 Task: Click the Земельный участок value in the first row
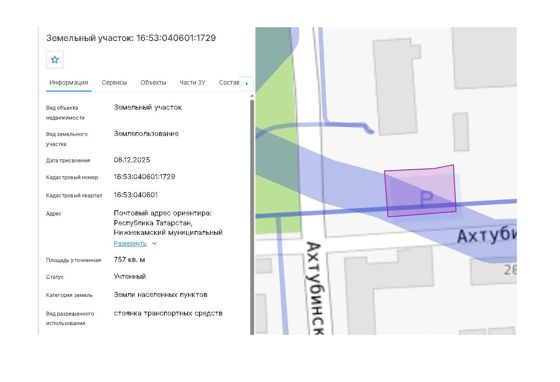click(148, 107)
